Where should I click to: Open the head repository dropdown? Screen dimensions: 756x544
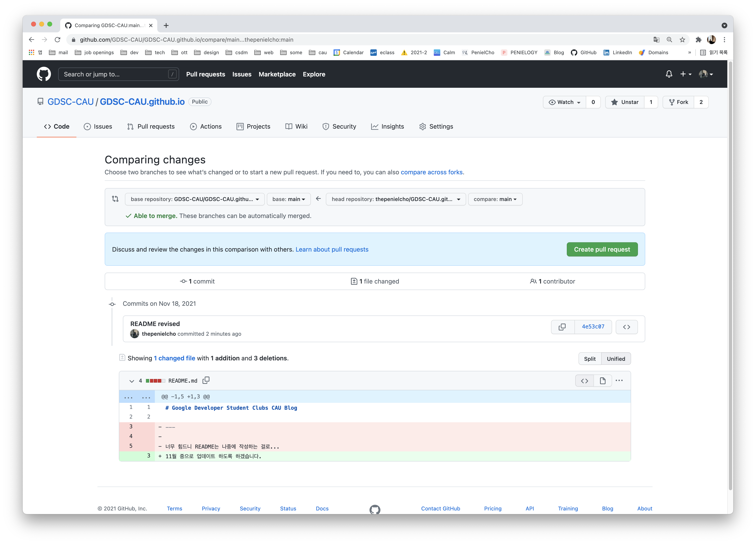(x=396, y=199)
